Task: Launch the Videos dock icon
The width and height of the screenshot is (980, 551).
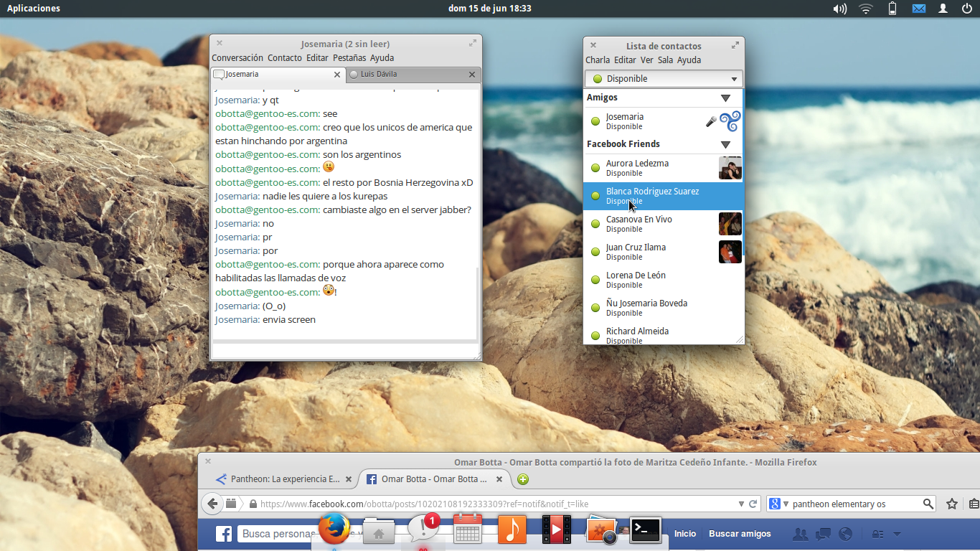Action: point(556,529)
